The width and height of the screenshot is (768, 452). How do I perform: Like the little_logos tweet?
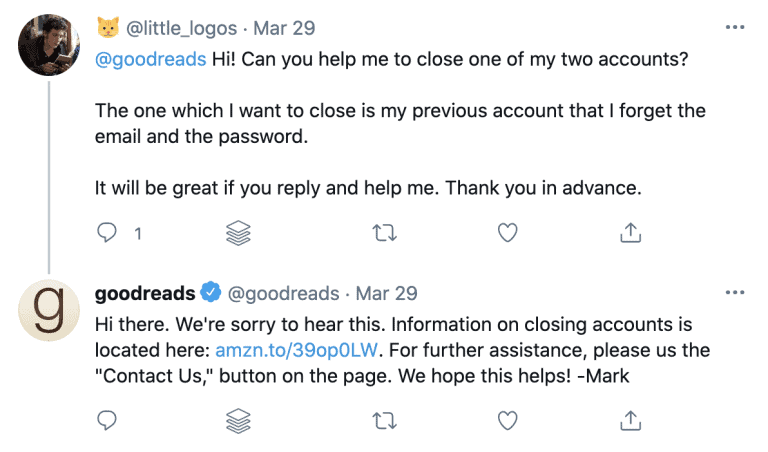click(508, 233)
